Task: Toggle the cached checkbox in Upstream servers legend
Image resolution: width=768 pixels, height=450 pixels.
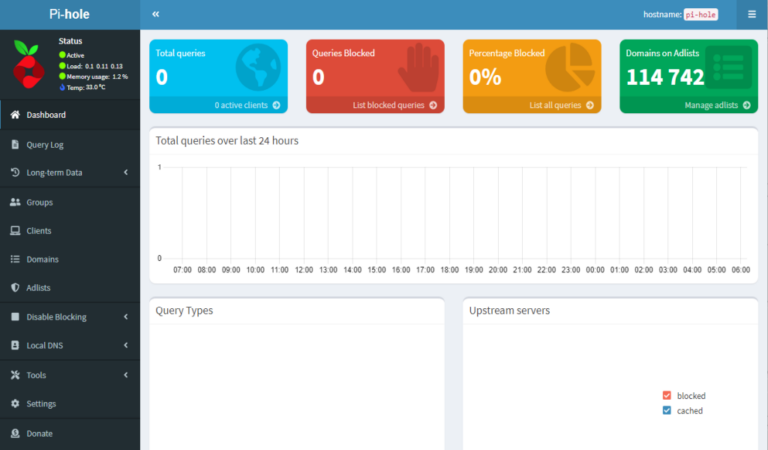Action: pos(667,410)
